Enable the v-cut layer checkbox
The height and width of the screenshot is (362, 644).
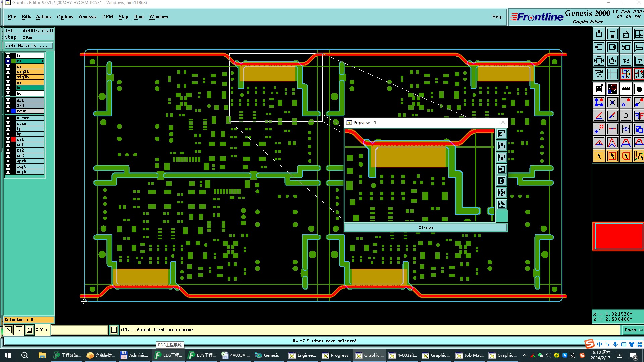tap(8, 118)
